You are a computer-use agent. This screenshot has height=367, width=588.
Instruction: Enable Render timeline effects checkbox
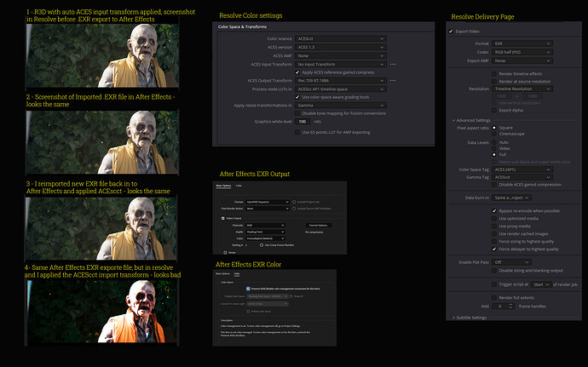pos(494,74)
